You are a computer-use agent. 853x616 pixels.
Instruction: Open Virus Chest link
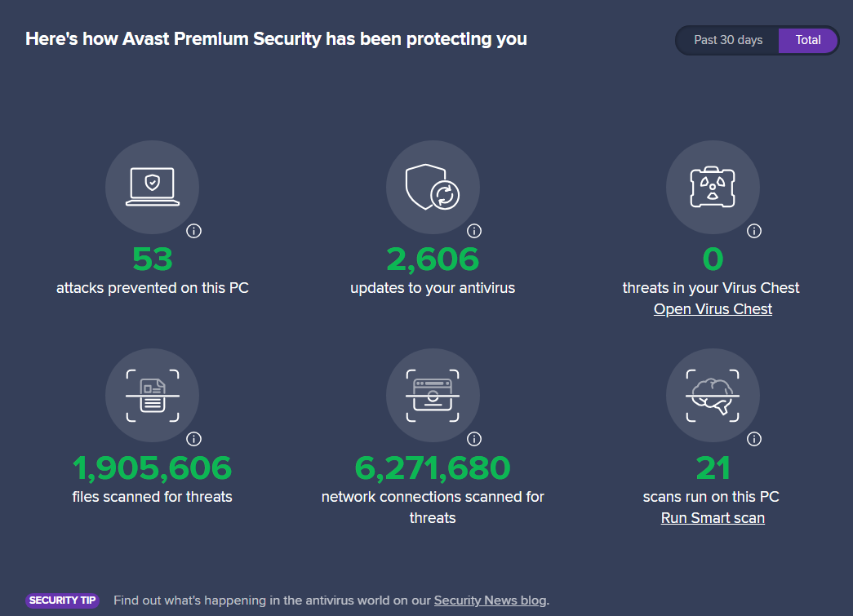tap(713, 309)
